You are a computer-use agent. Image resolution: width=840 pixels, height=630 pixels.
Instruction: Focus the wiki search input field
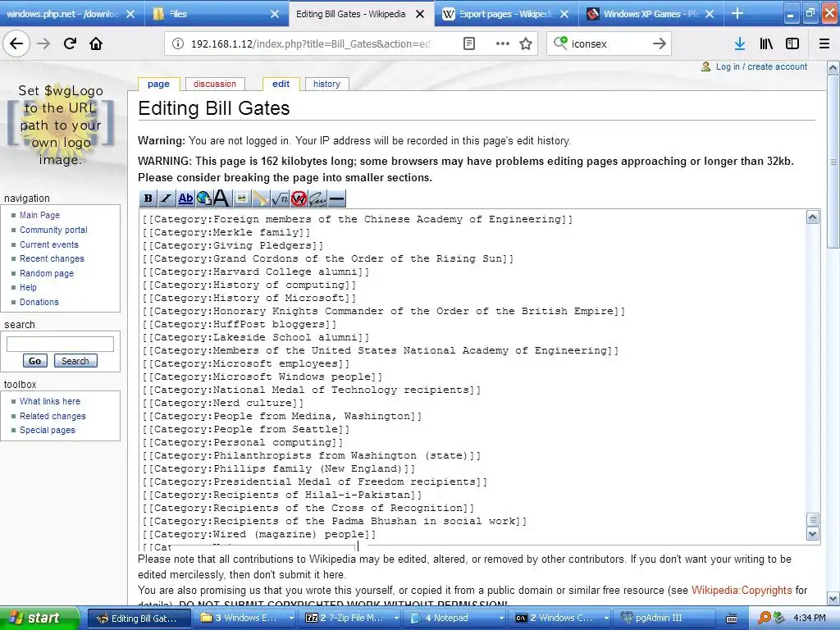click(x=60, y=344)
